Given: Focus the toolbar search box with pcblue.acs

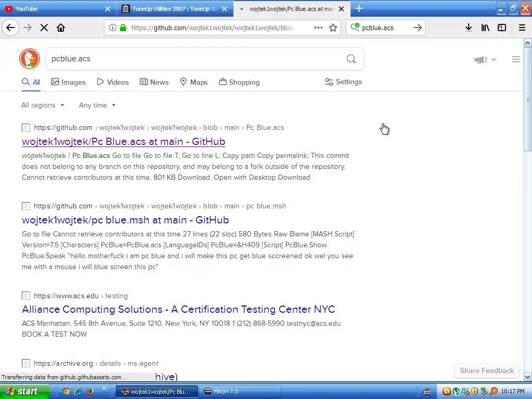Looking at the screenshot, I should pos(385,28).
